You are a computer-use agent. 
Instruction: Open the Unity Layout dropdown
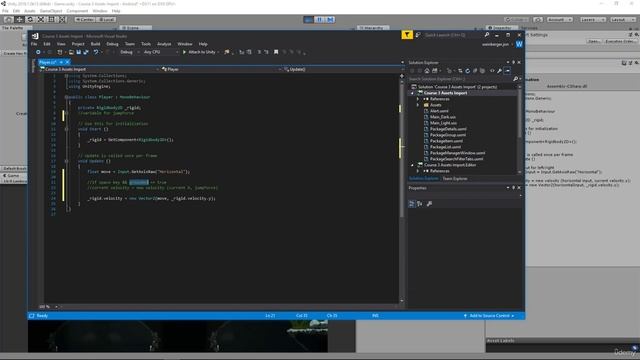point(622,20)
